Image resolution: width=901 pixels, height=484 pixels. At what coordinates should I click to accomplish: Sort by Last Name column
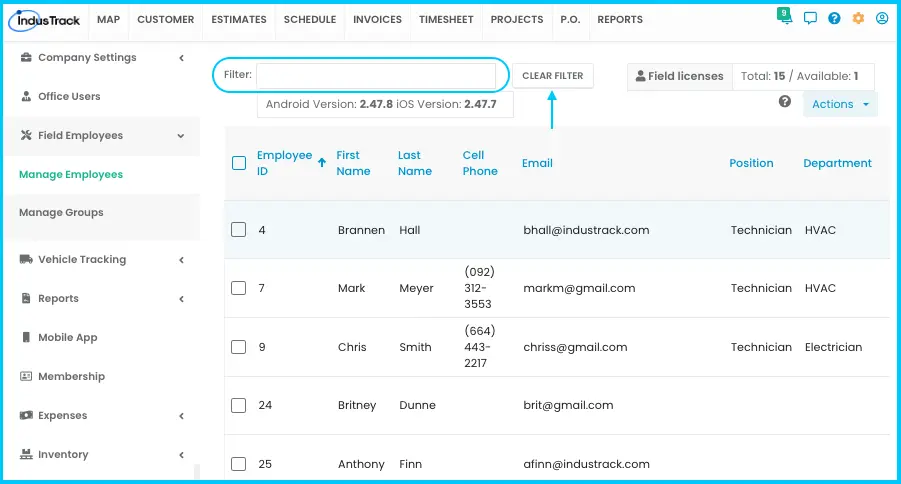(x=414, y=163)
